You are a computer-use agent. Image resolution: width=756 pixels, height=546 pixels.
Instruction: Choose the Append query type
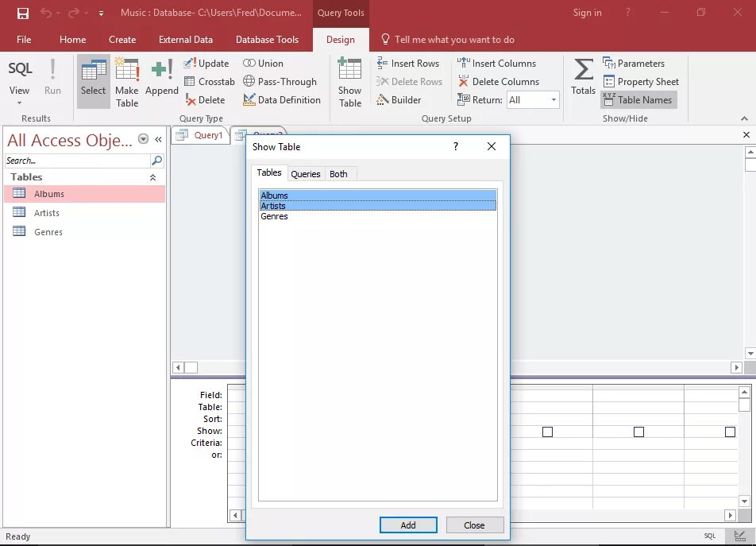click(161, 77)
